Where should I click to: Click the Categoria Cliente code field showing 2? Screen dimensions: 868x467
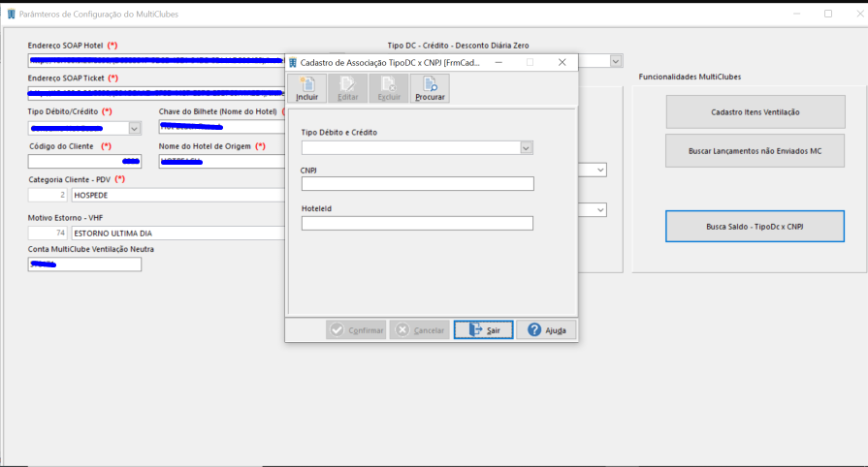(48, 195)
